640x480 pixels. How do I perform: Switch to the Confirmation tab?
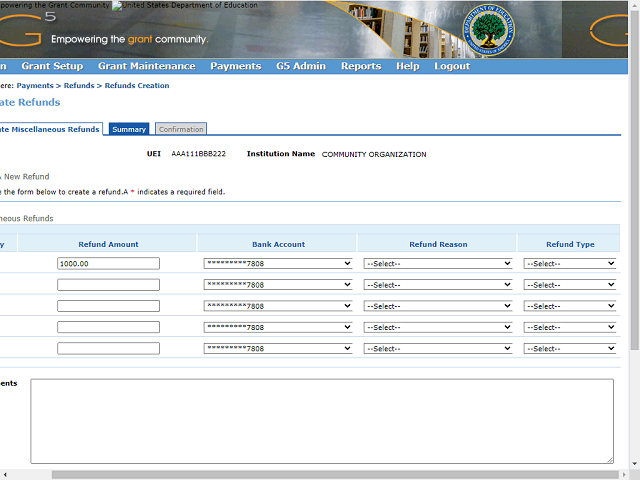click(x=181, y=129)
